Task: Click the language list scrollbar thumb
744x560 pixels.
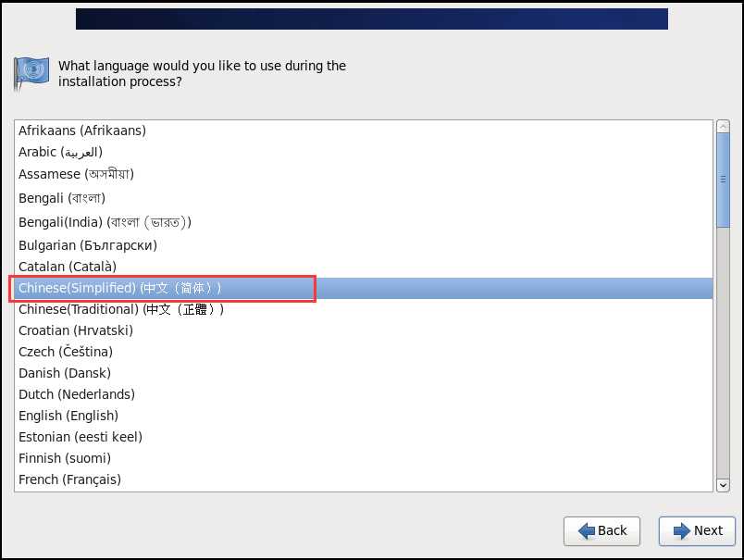Action: (x=723, y=180)
